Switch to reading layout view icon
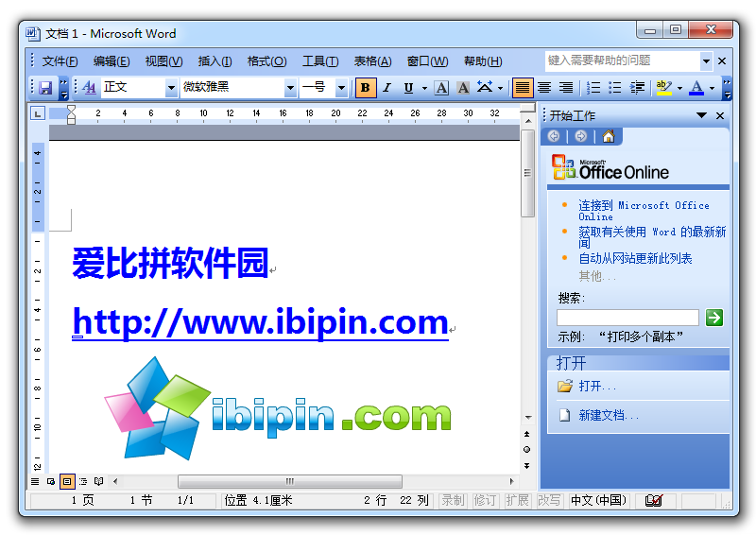Viewport: 756px width, 535px height. click(99, 481)
